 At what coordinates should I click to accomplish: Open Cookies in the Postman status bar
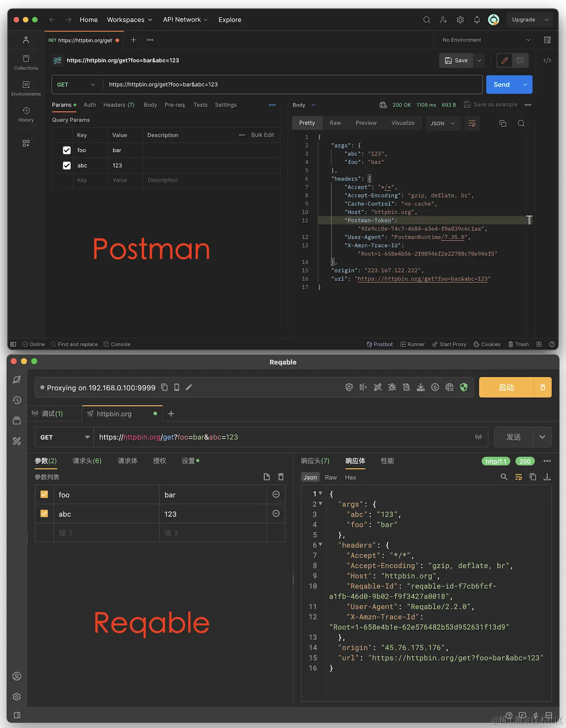click(x=487, y=345)
